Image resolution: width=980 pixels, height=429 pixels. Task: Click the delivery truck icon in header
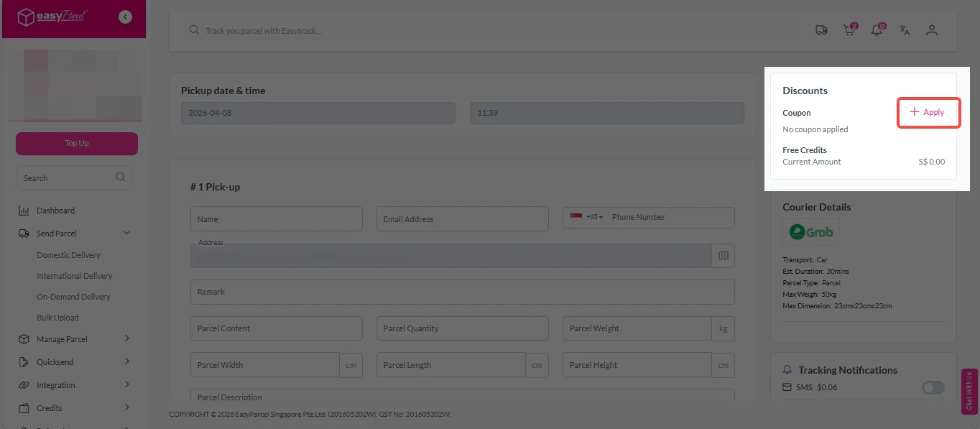(821, 30)
